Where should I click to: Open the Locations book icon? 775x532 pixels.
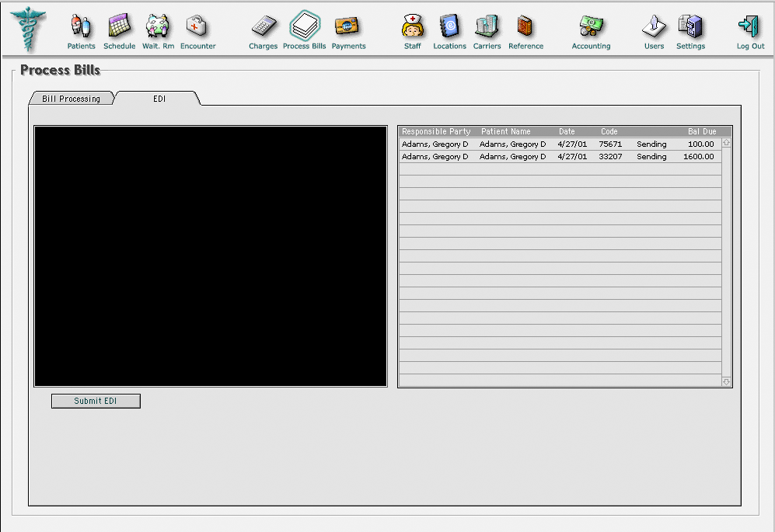(x=449, y=26)
